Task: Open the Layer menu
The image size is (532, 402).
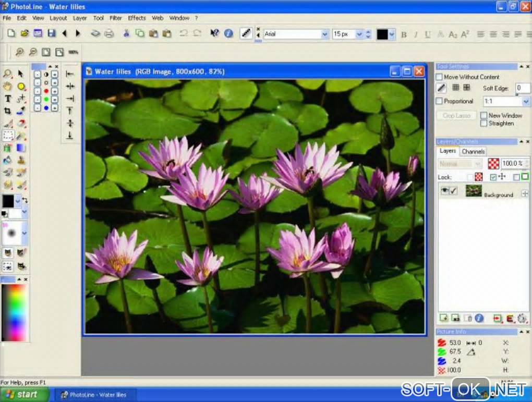Action: pyautogui.click(x=80, y=18)
